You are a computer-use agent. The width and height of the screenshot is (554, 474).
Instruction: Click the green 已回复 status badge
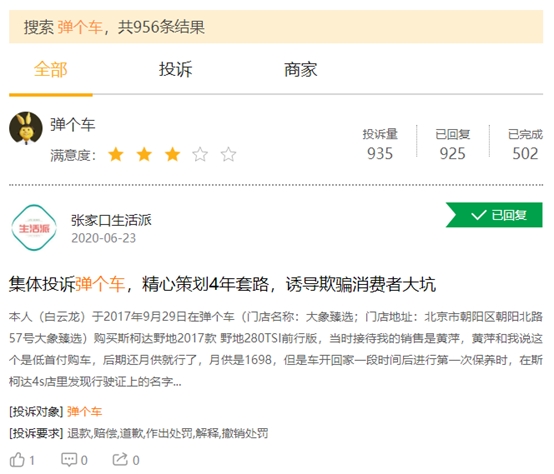[x=494, y=215]
